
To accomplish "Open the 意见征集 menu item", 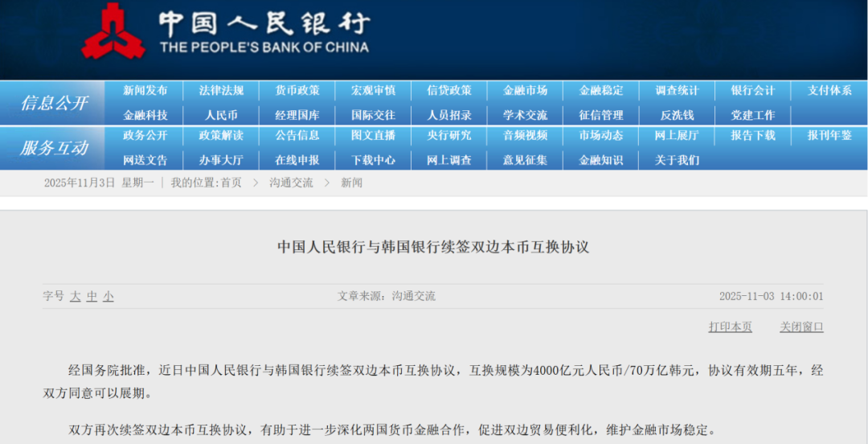I will pos(525,160).
